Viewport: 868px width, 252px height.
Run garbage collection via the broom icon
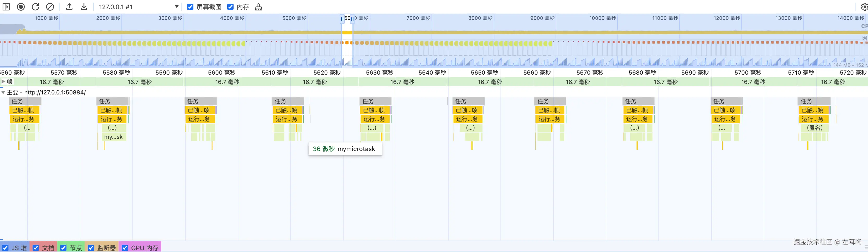(x=259, y=7)
